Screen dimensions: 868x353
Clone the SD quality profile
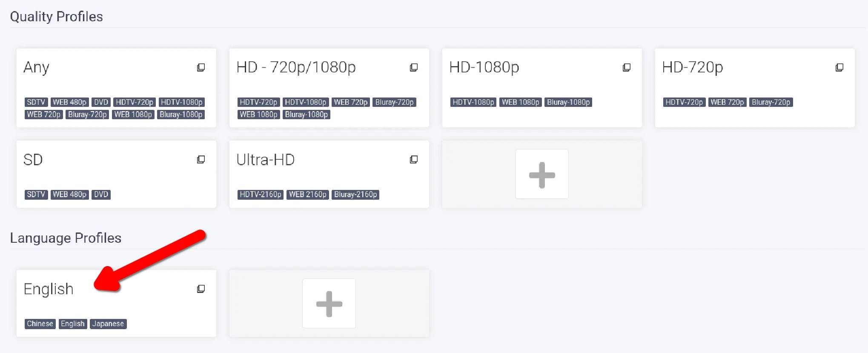coord(201,160)
